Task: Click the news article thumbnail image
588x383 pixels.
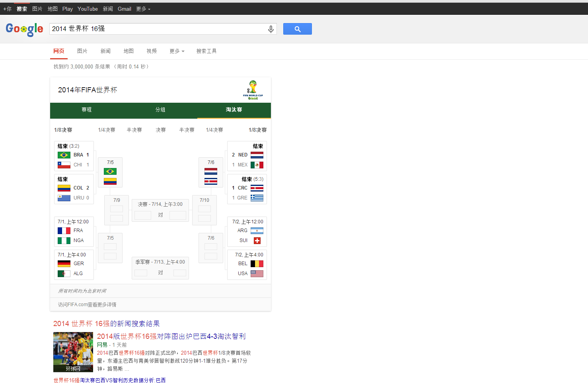Action: click(x=73, y=352)
